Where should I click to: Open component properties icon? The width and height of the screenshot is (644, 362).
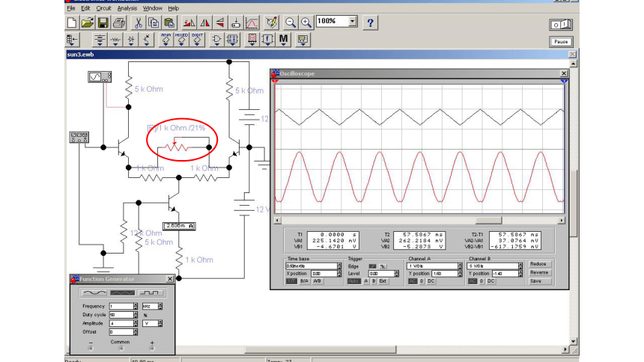pos(271,22)
